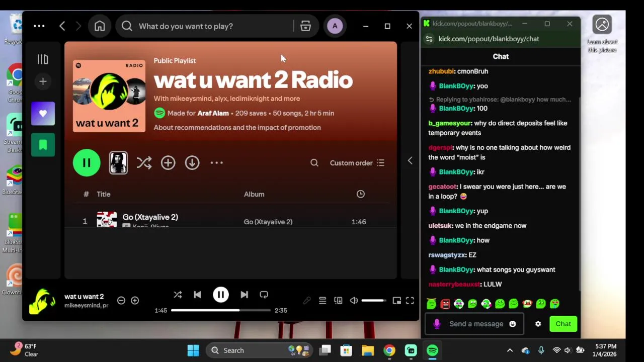Show hidden system tray icons
Screen dimensions: 644x362
(510, 350)
